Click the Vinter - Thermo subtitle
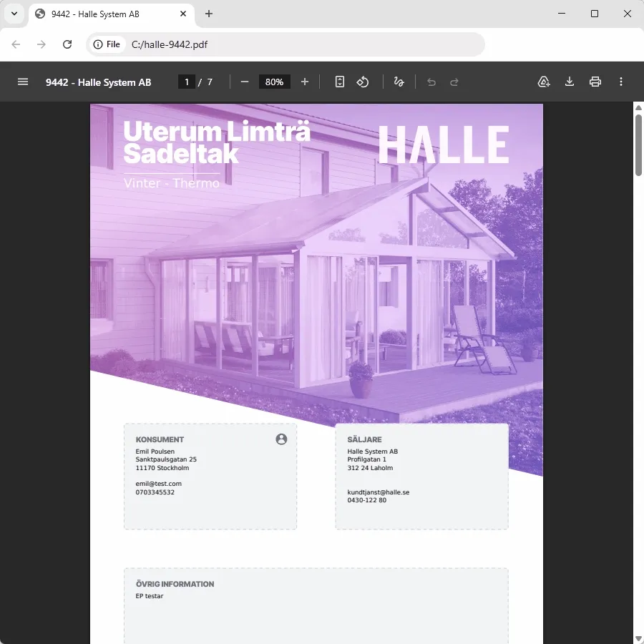The image size is (644, 644). 172,182
